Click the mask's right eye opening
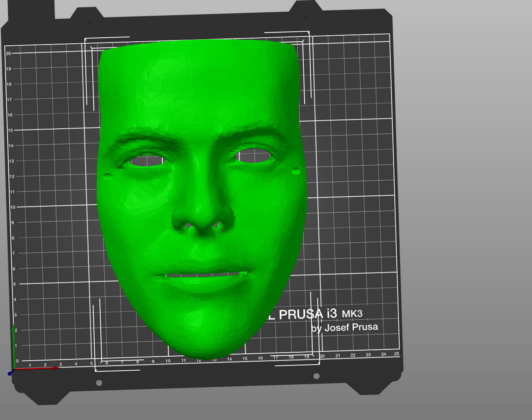The height and width of the screenshot is (420, 532). (x=253, y=156)
